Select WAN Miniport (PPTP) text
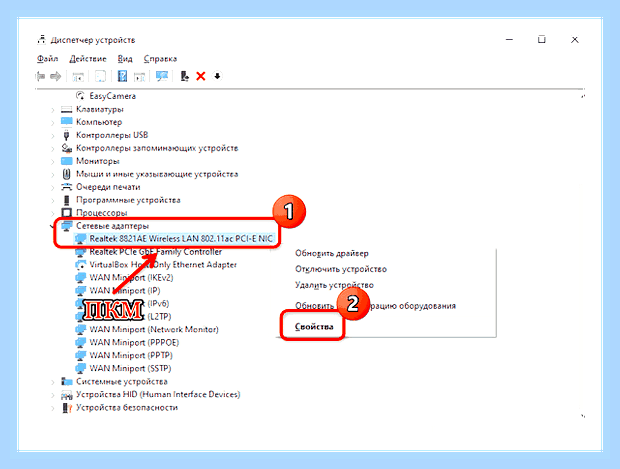Screen dimensions: 620x469 click(131, 355)
